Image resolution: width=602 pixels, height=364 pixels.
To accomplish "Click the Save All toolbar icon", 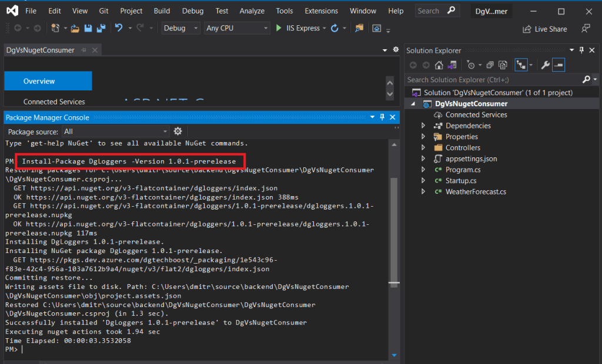I will pyautogui.click(x=101, y=28).
